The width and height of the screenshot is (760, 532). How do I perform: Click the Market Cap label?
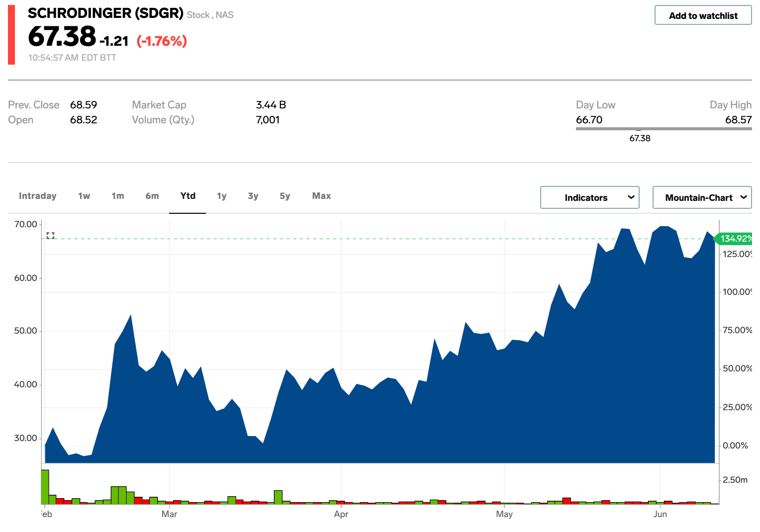pyautogui.click(x=159, y=105)
